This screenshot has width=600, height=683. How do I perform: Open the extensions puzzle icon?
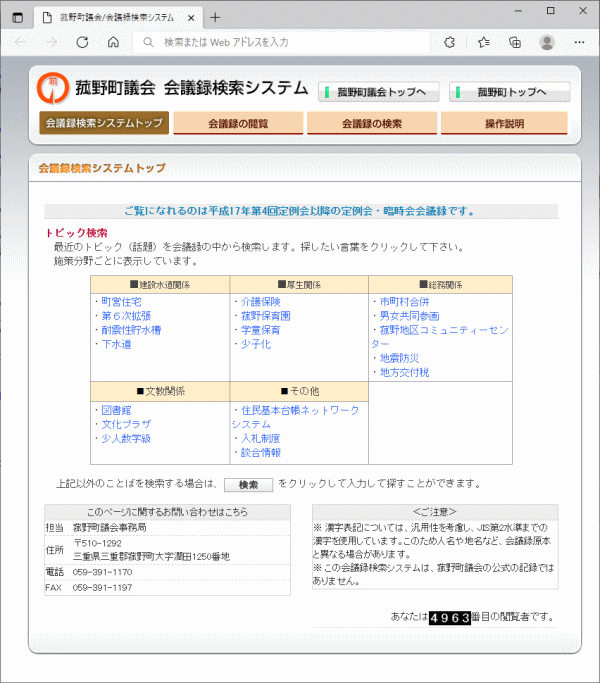point(449,42)
